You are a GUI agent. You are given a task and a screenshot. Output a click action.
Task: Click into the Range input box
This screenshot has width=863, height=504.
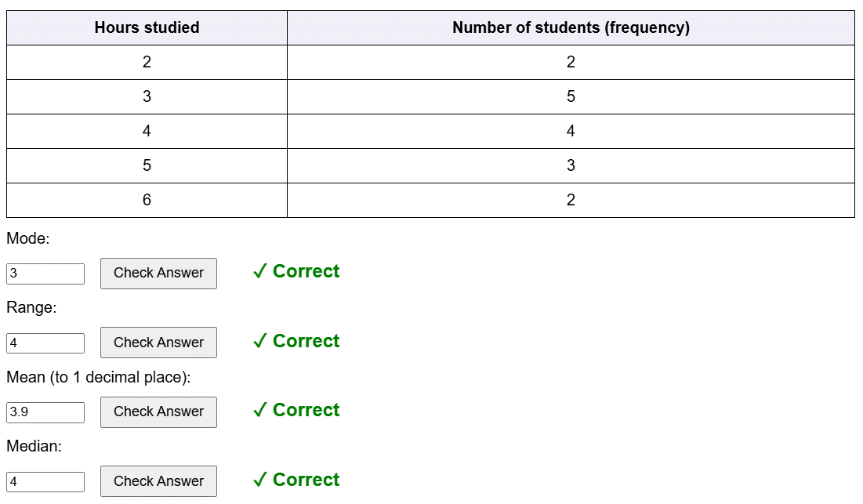coord(45,343)
